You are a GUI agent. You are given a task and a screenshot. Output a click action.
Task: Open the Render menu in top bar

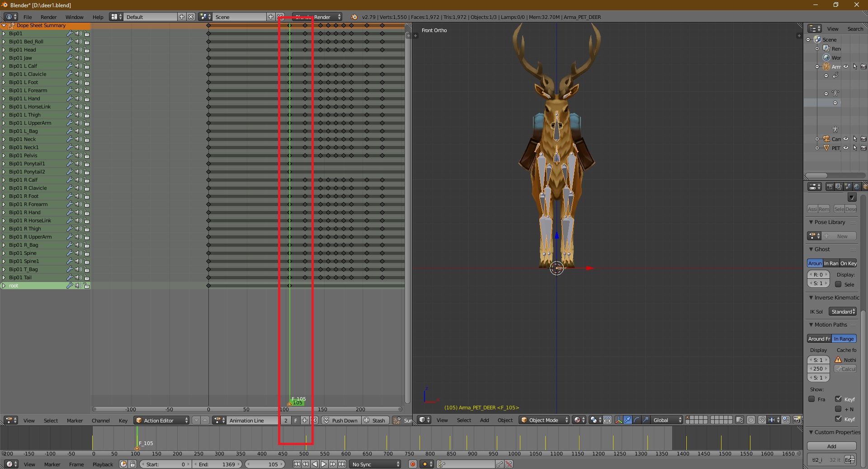[48, 17]
